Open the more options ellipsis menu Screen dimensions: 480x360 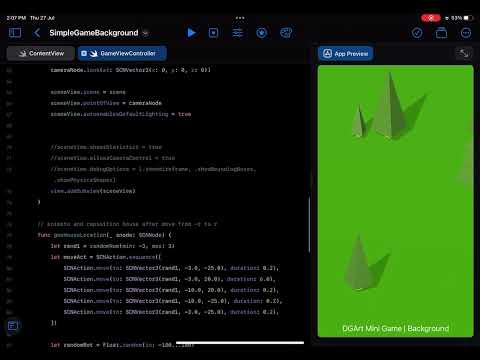click(466, 33)
